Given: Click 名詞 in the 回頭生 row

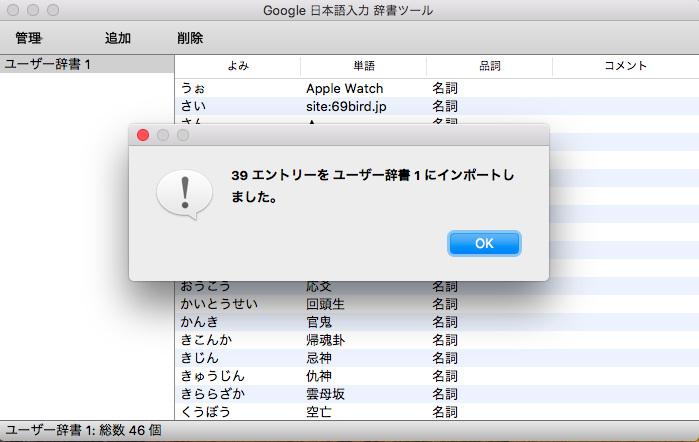Looking at the screenshot, I should pos(444,304).
